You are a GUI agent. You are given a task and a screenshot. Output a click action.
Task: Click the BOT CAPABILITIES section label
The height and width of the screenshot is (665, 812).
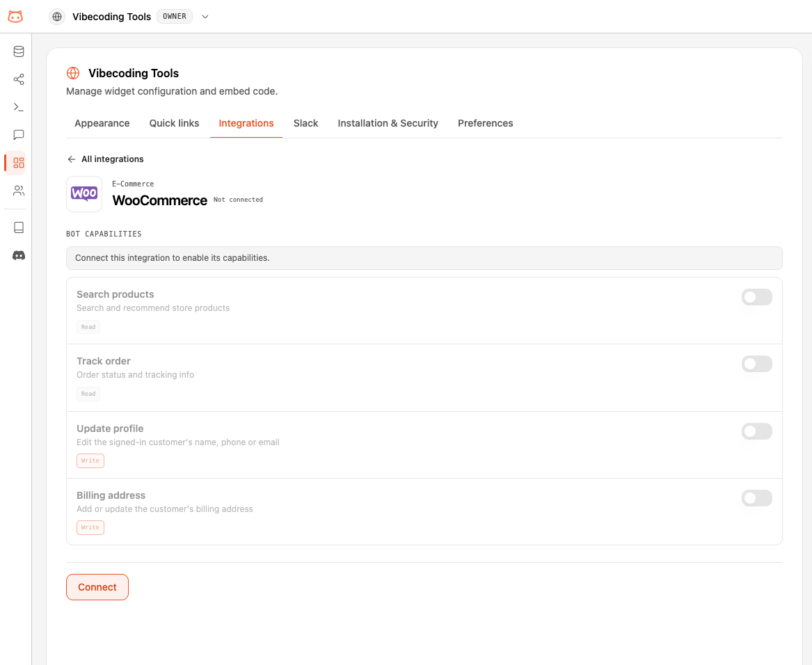[x=104, y=234]
